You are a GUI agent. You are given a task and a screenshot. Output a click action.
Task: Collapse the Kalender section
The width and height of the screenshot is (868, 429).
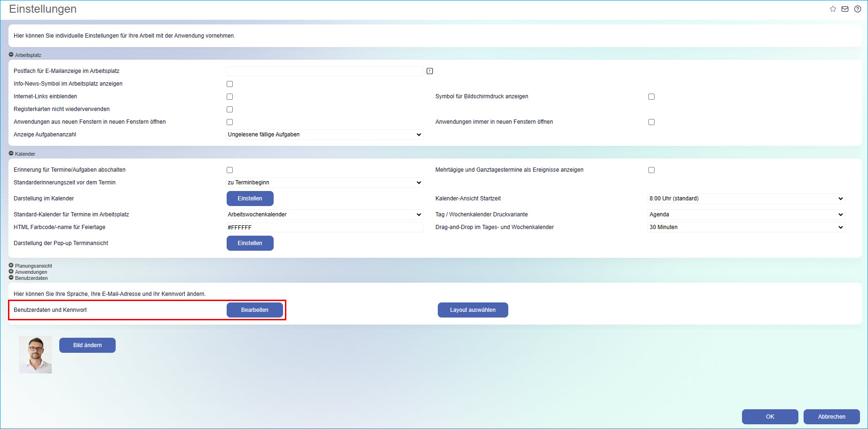[x=11, y=153]
